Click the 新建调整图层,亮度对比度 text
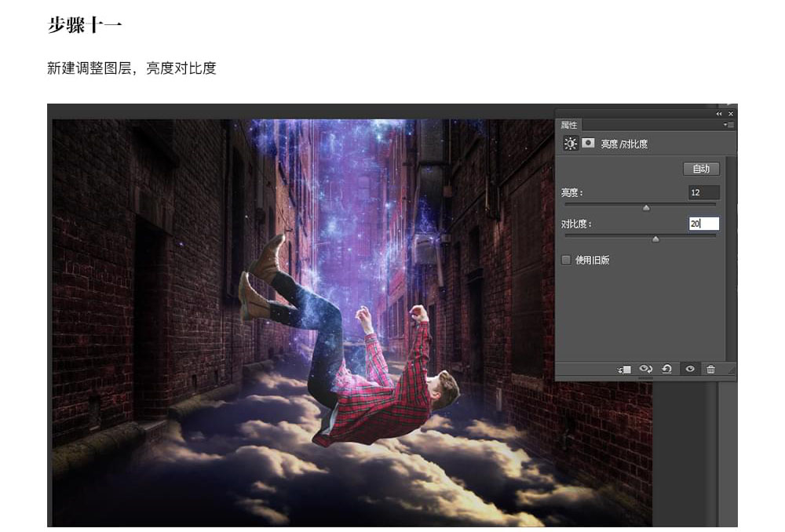The width and height of the screenshot is (785, 532). click(132, 68)
